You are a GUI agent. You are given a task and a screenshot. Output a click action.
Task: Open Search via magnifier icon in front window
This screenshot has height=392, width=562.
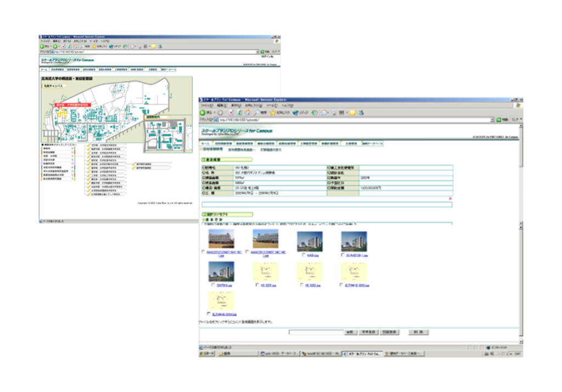point(257,113)
